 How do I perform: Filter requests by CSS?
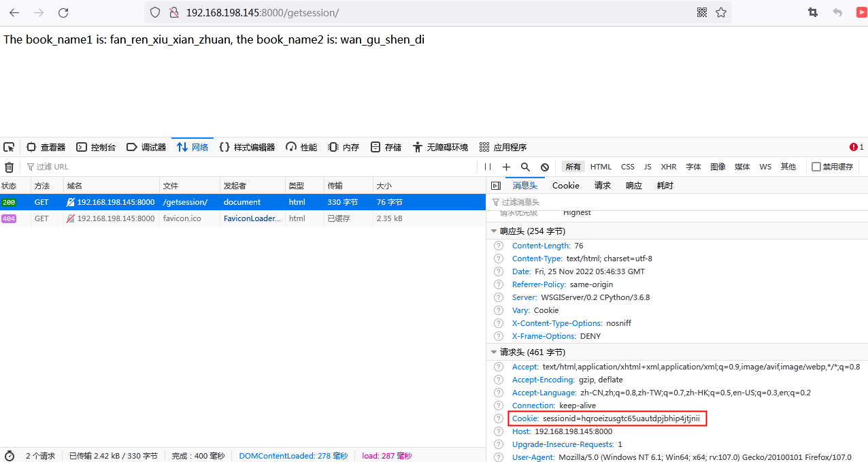pos(628,167)
